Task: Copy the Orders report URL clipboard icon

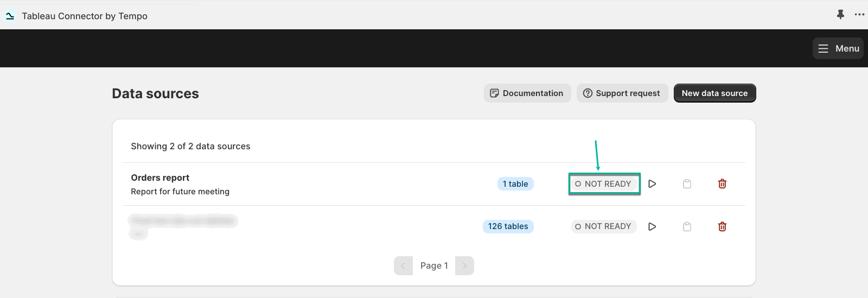Action: click(687, 184)
